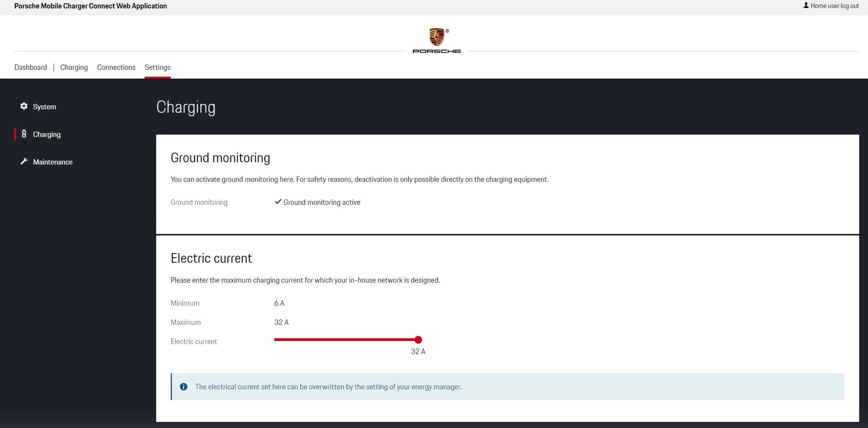Open System settings in the sidebar
The image size is (868, 428).
pyautogui.click(x=45, y=107)
